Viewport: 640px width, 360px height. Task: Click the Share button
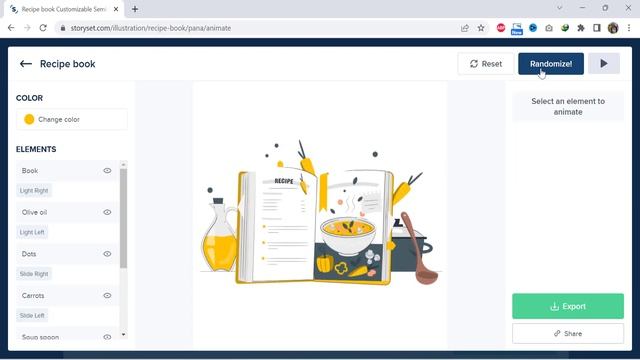point(568,333)
